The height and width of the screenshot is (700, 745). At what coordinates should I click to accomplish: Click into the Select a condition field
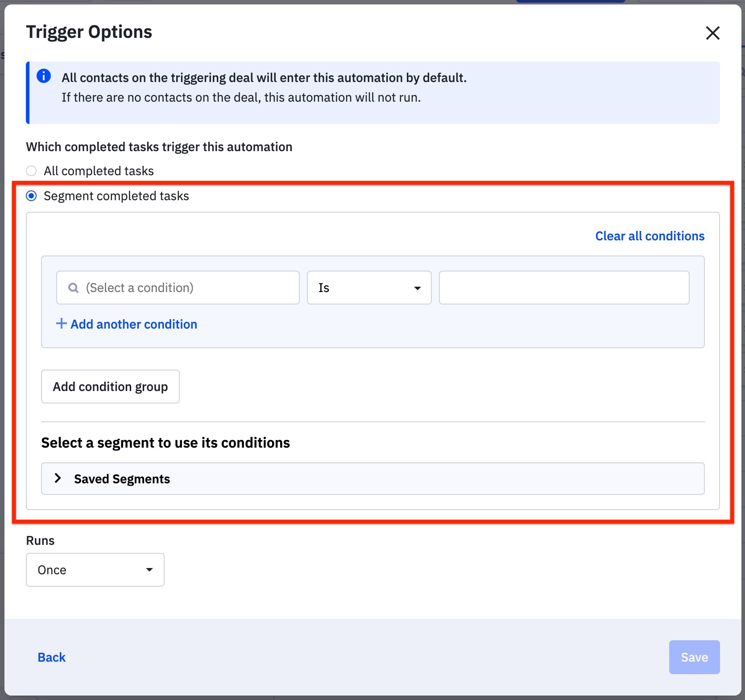[178, 288]
